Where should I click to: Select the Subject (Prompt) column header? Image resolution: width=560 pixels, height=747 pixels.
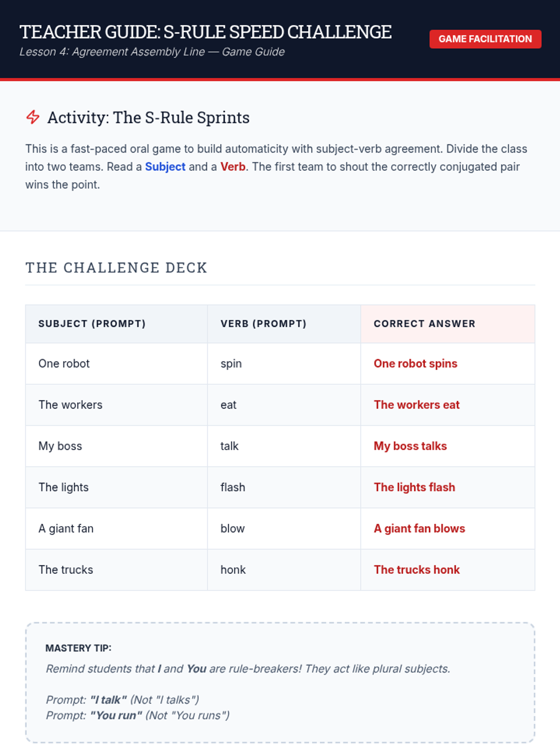tap(92, 324)
